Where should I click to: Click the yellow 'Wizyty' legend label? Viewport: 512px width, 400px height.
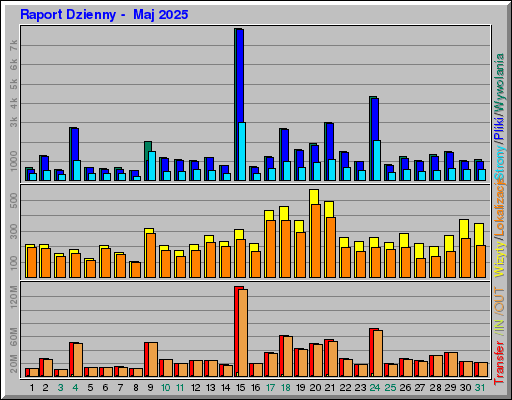[x=499, y=259]
